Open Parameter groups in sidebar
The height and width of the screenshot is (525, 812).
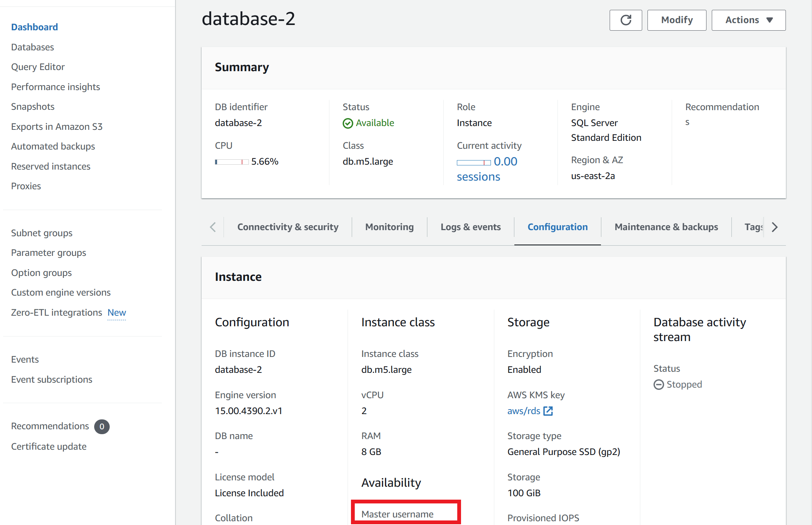[48, 253]
